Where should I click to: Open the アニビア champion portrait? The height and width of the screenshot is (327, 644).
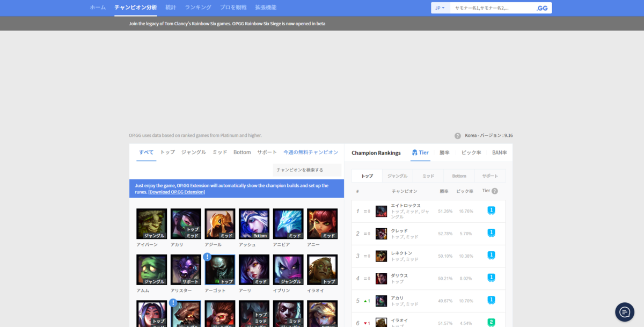coord(288,224)
